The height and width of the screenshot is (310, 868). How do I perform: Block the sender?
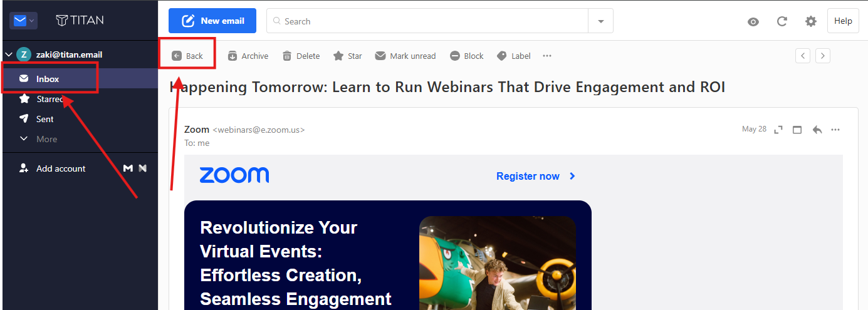click(x=467, y=56)
